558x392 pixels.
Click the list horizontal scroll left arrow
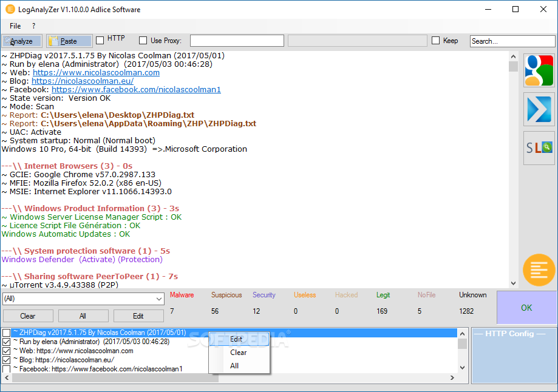[7, 378]
